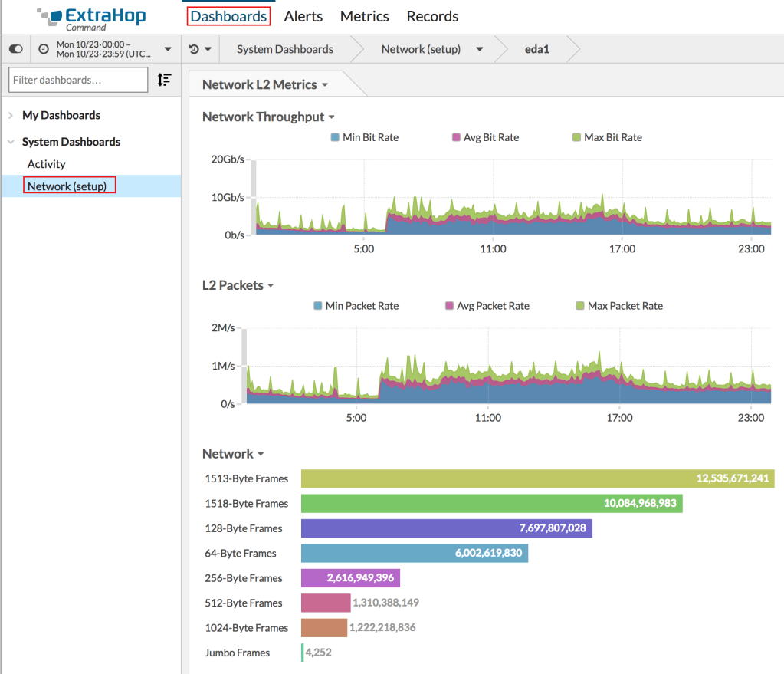This screenshot has height=674, width=784.
Task: Click the magenta Avg Bit Rate color swatch
Action: pos(458,137)
